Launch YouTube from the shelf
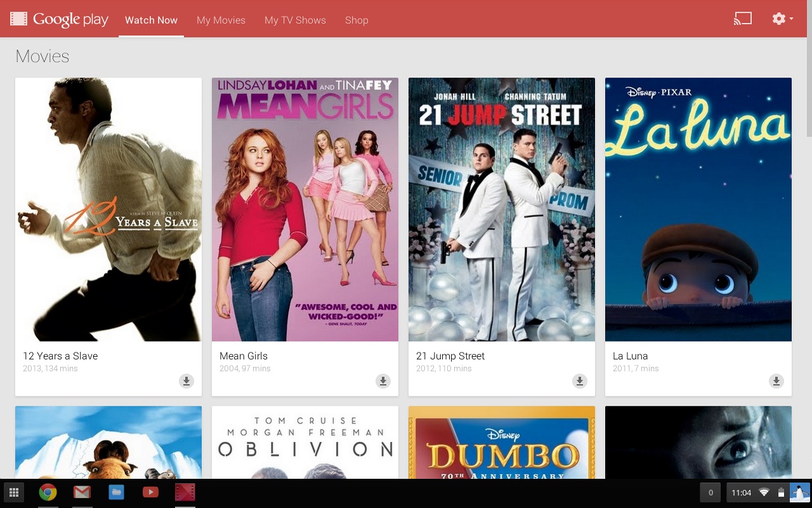The image size is (812, 508). point(150,493)
